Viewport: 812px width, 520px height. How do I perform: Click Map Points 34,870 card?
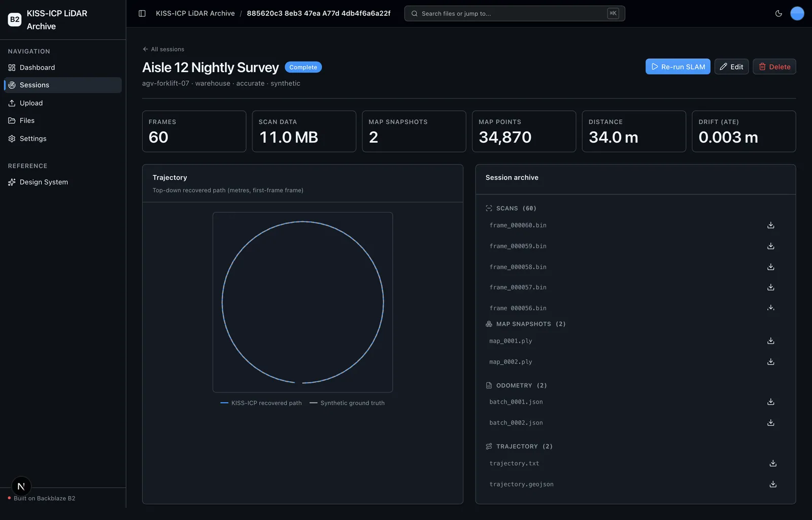524,131
